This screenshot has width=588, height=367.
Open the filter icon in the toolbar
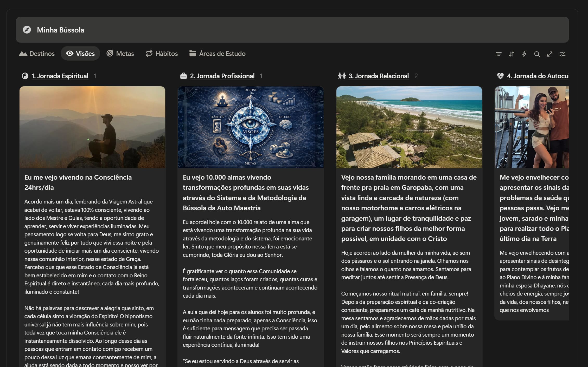click(498, 54)
